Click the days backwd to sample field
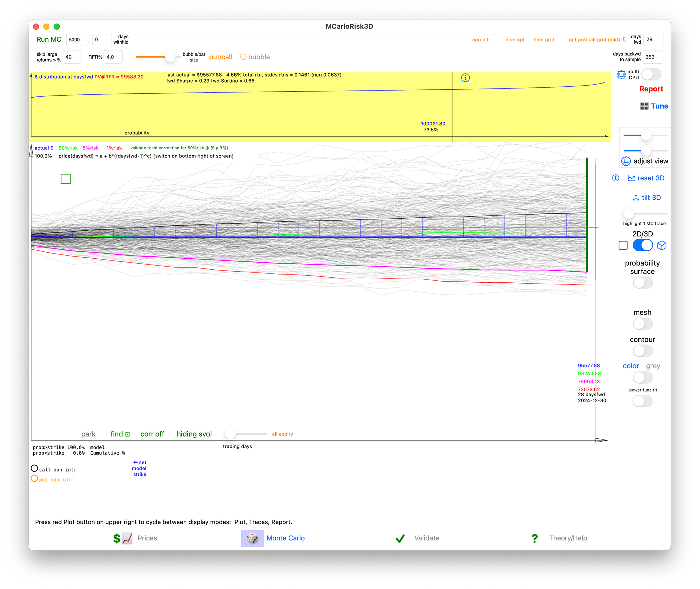The width and height of the screenshot is (700, 589). pos(653,57)
